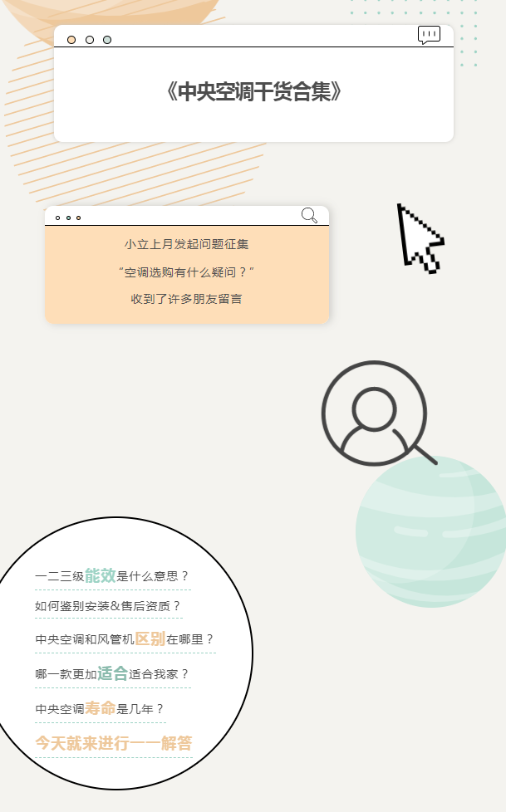Click the title 《中央空调干货合集》

253,91
